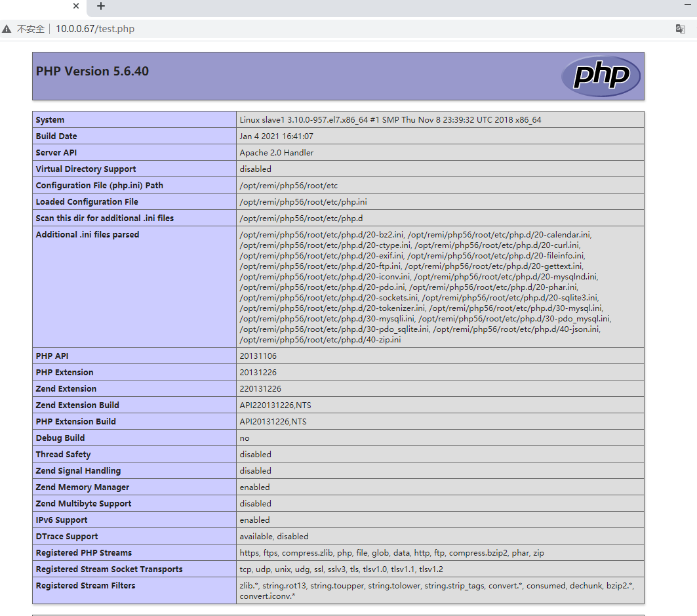Screen dimensions: 697x616
Task: Click the Zend Memory Manager enabled value
Action: [254, 487]
